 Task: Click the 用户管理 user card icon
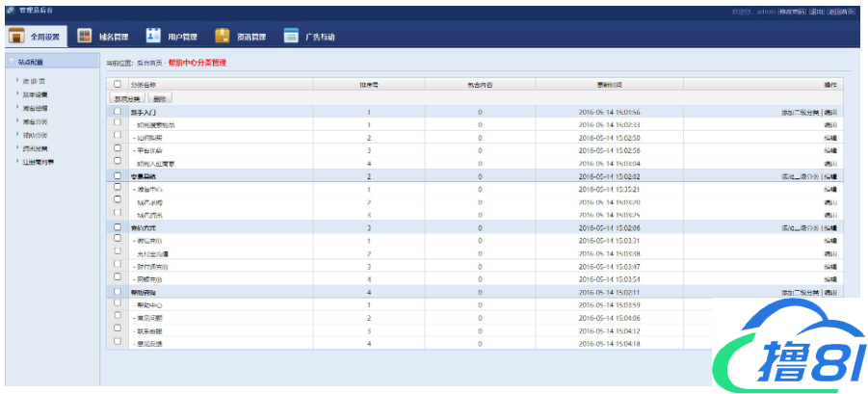tap(153, 37)
